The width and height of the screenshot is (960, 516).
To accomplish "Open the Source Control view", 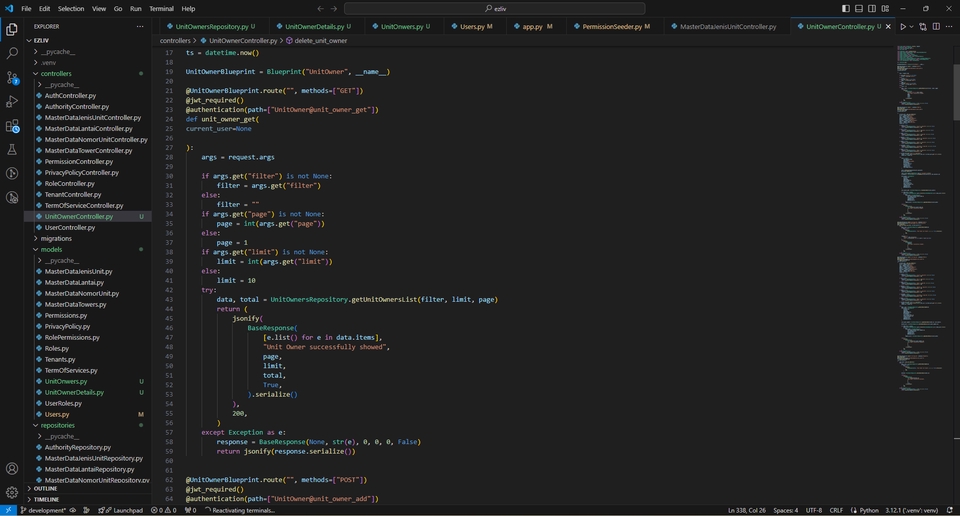I will [12, 78].
